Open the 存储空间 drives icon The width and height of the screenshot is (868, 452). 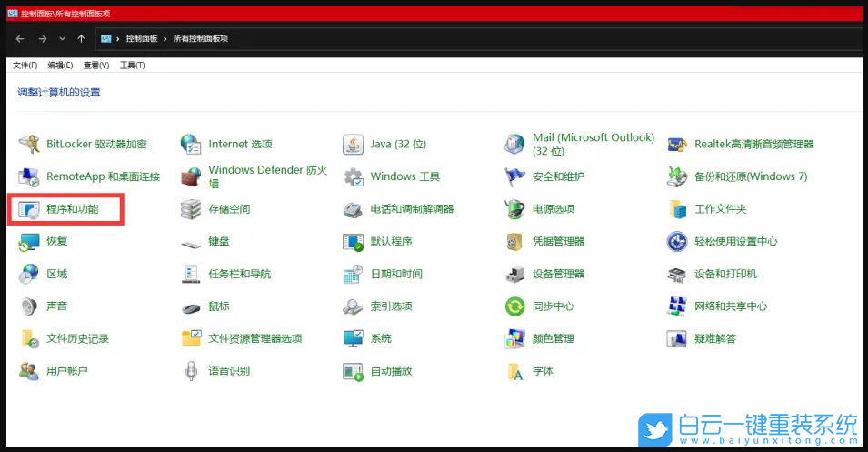tap(191, 209)
